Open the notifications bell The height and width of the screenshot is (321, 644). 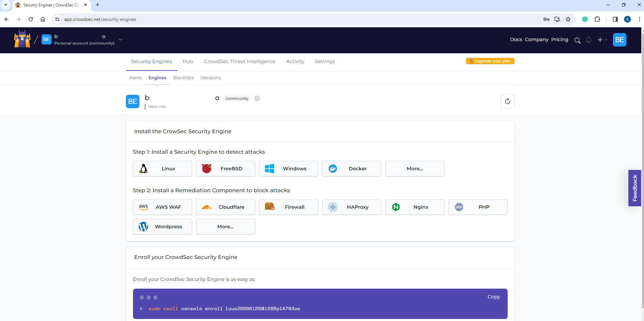588,40
